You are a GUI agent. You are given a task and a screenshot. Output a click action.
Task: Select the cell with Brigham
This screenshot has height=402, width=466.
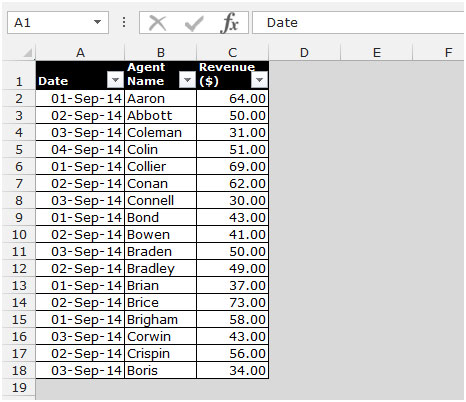161,319
